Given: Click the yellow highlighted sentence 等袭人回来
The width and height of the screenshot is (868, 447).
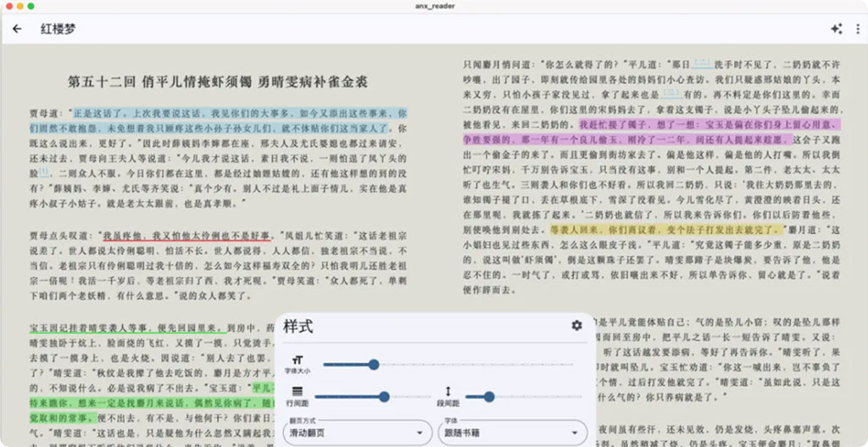Looking at the screenshot, I should point(666,230).
